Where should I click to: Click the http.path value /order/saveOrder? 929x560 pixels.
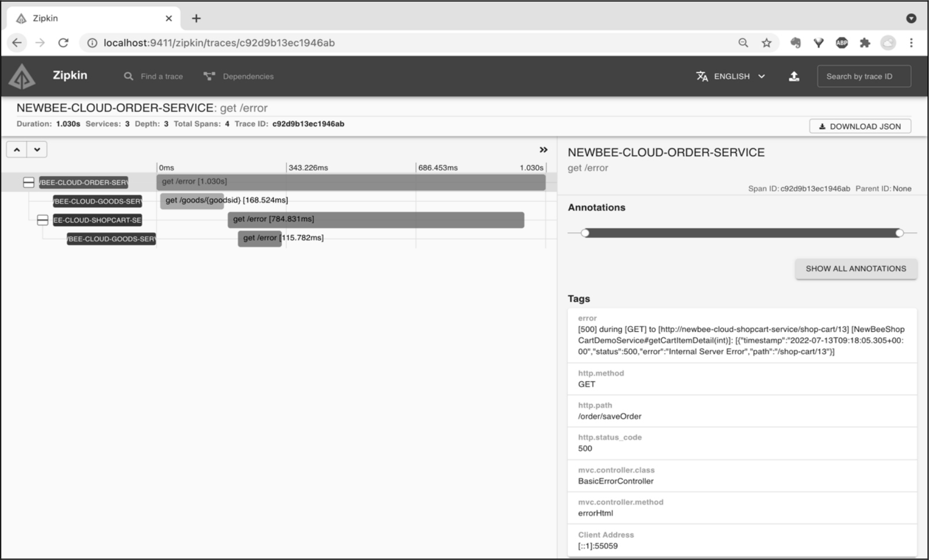click(609, 416)
